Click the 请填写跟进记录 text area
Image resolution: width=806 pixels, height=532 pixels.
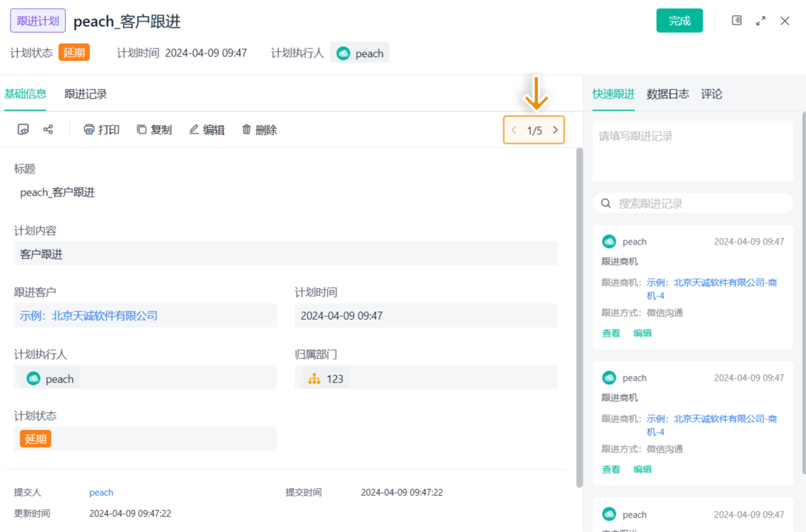coord(692,150)
